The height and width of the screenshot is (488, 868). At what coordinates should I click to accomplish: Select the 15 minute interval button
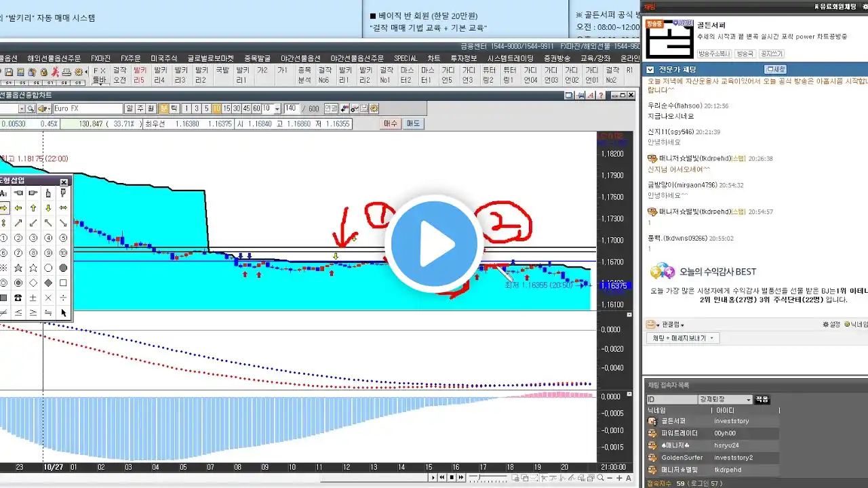pos(226,108)
